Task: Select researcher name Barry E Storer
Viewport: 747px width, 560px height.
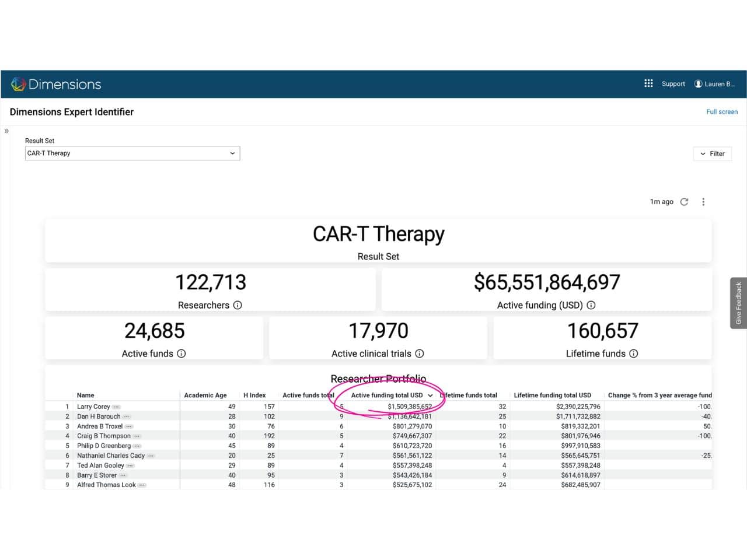Action: click(x=97, y=475)
